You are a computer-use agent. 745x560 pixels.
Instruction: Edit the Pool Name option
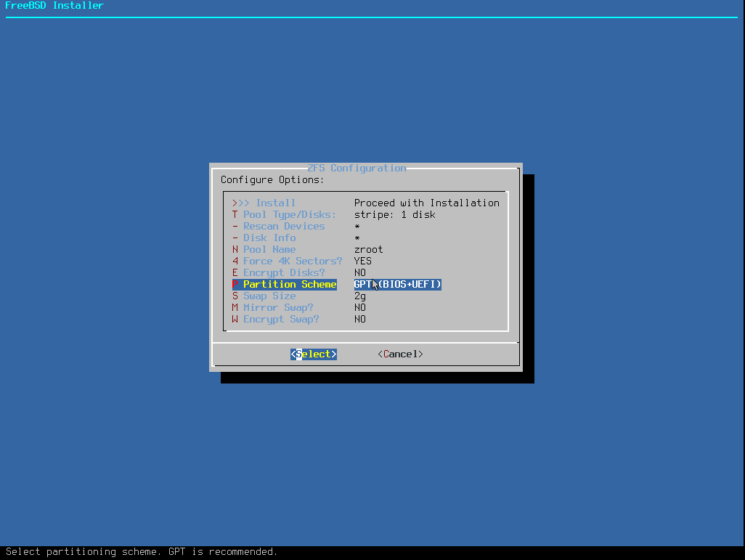(x=269, y=249)
